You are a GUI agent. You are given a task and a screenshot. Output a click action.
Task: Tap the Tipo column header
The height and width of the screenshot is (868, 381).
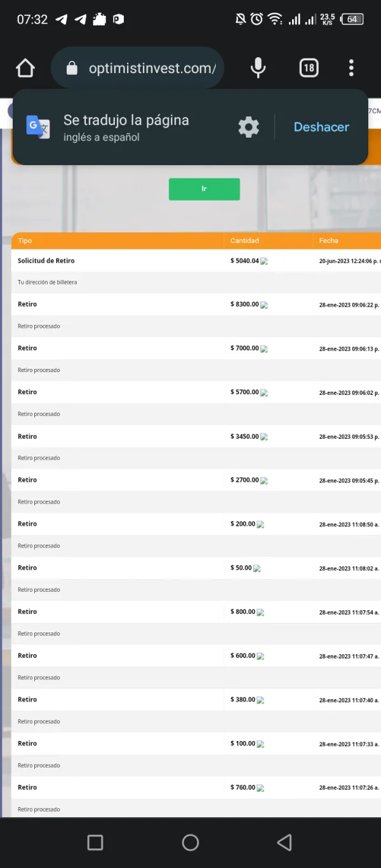pos(25,241)
